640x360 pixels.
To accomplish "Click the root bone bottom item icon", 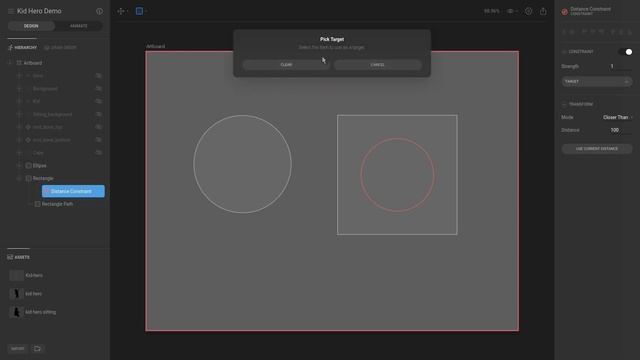I will pyautogui.click(x=28, y=140).
